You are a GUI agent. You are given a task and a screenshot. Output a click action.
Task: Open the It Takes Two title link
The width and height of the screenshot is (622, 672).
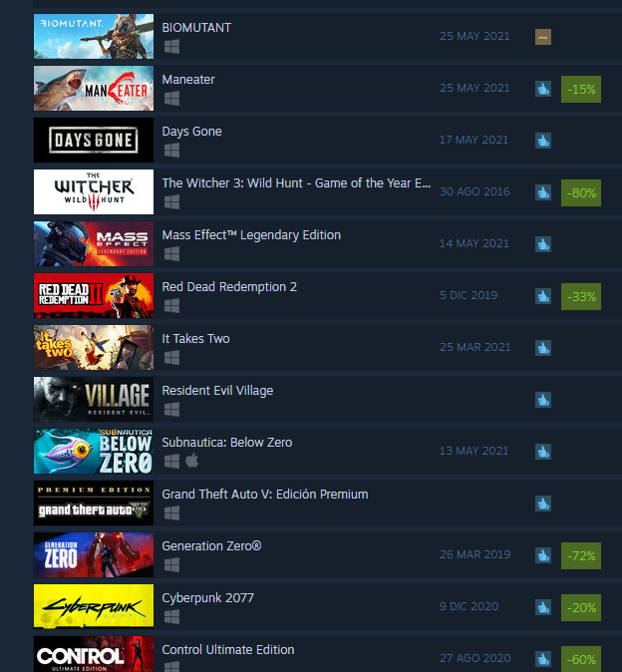point(195,339)
